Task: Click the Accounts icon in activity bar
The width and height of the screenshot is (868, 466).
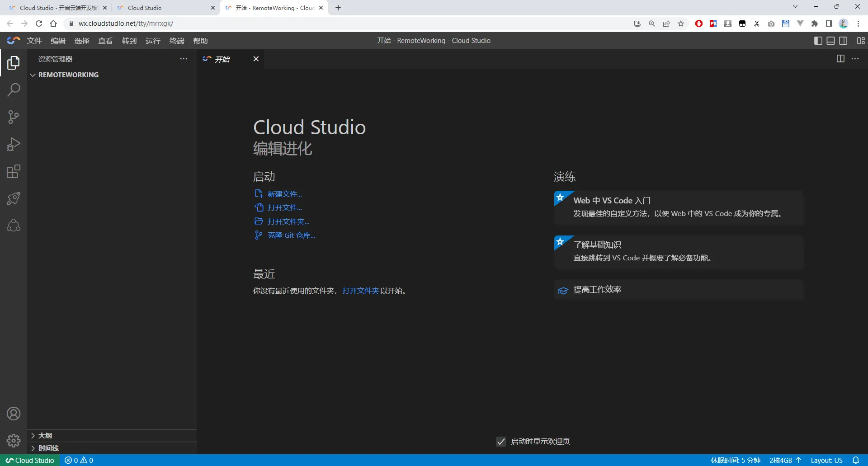Action: [14, 414]
